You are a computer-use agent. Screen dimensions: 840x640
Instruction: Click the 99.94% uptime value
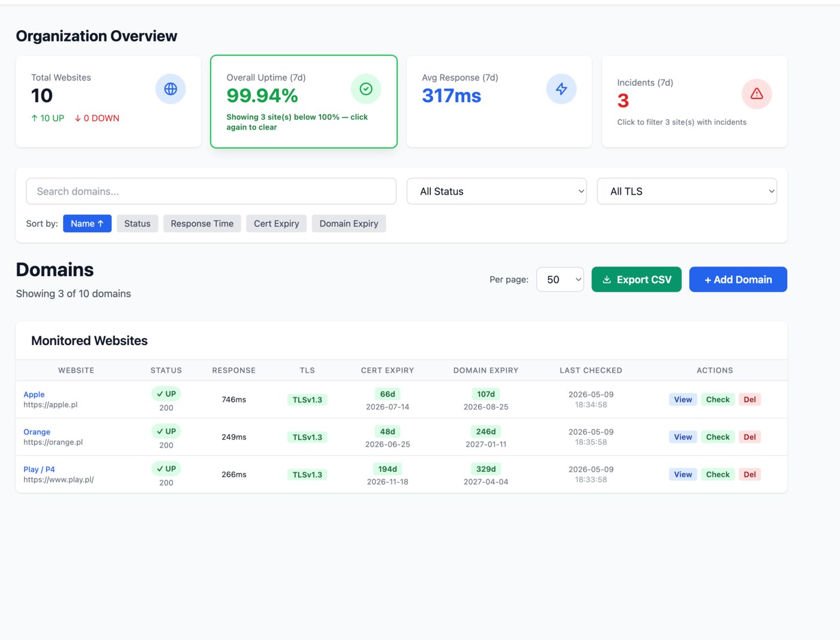click(x=262, y=95)
